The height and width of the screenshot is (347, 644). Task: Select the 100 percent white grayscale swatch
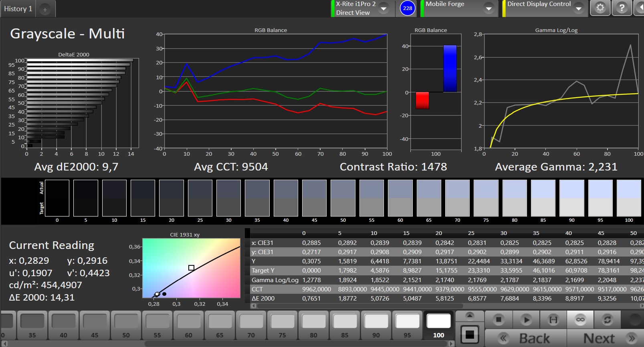(x=438, y=325)
